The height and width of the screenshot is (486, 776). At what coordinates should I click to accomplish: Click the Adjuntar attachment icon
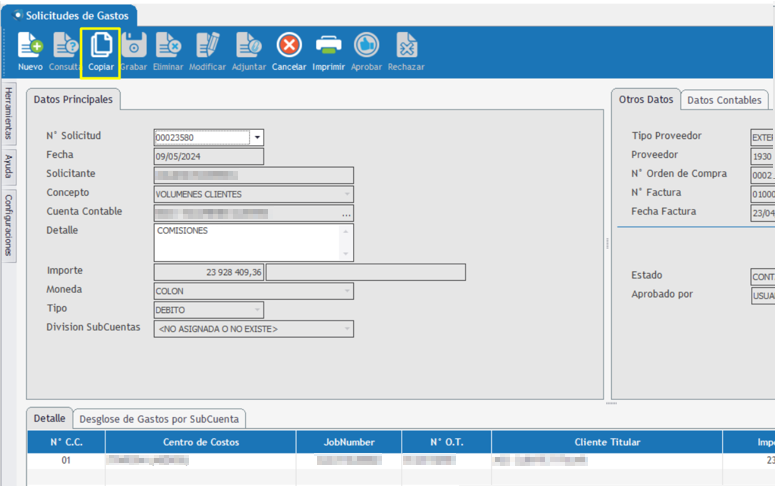(x=248, y=46)
